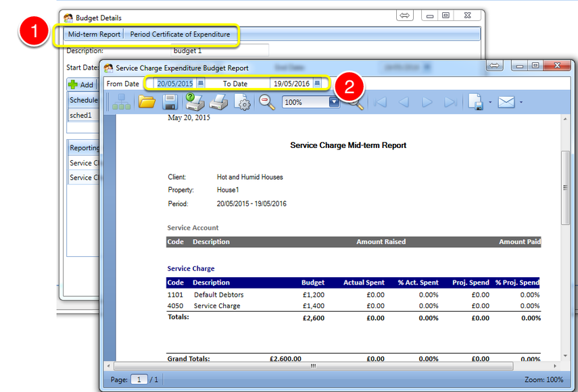Quick print the report with the plain printer icon

pyautogui.click(x=218, y=101)
